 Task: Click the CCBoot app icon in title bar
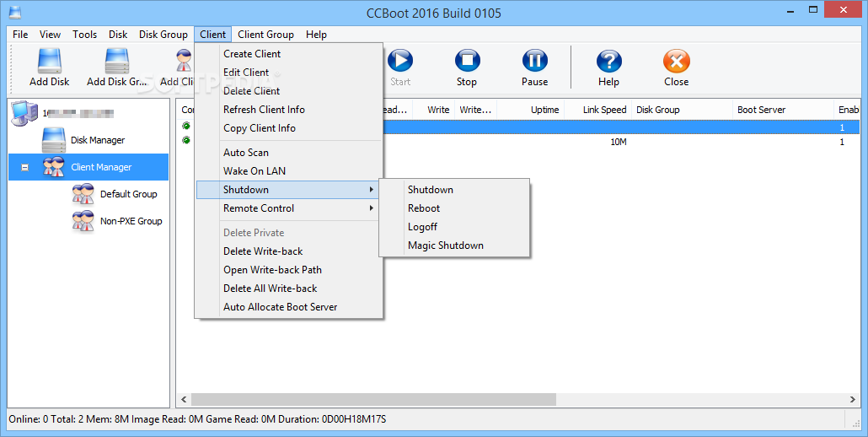13,12
